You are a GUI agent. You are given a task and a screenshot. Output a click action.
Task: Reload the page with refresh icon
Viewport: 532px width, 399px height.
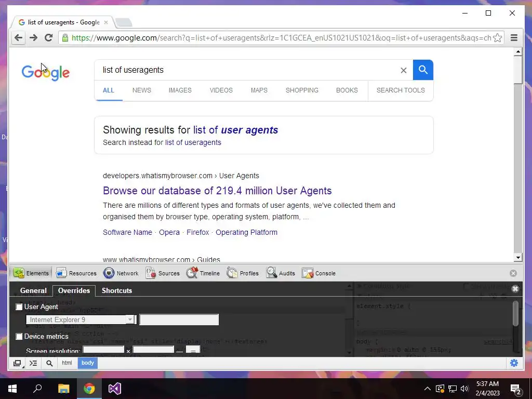click(x=48, y=37)
